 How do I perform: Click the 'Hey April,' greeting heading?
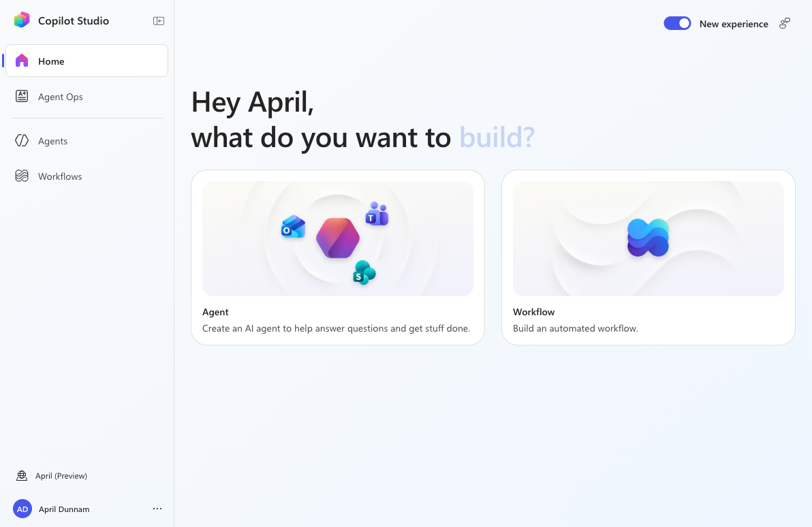coord(253,102)
